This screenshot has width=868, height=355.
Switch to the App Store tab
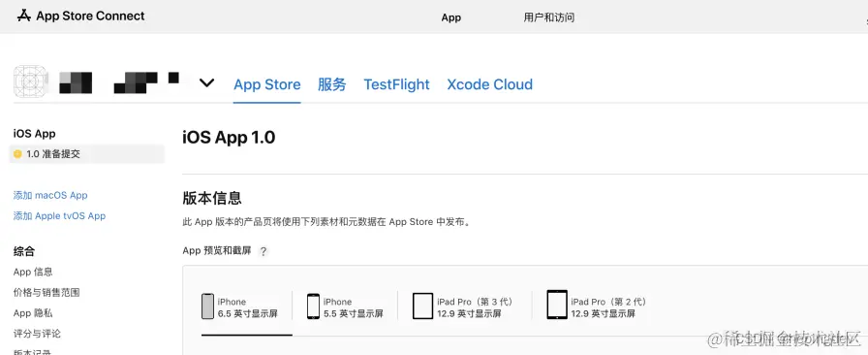(x=266, y=84)
